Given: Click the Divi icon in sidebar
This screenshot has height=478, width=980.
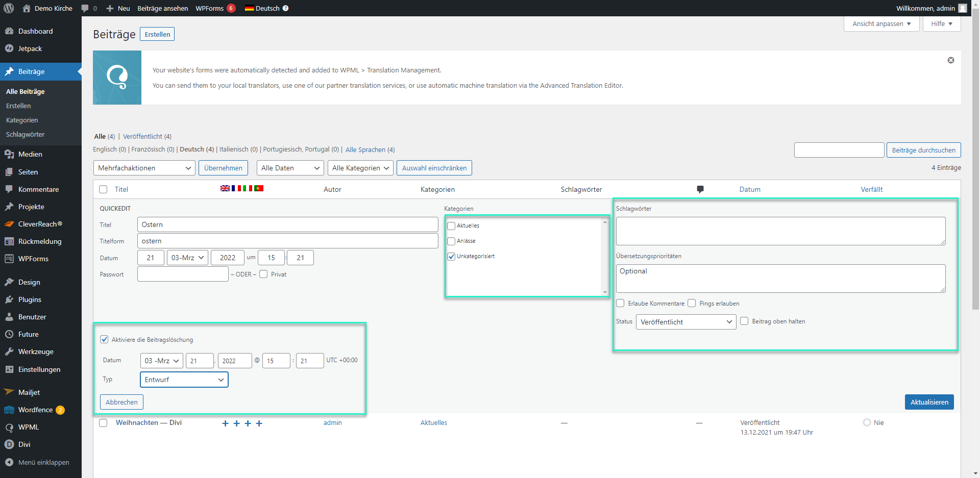Looking at the screenshot, I should [x=9, y=444].
